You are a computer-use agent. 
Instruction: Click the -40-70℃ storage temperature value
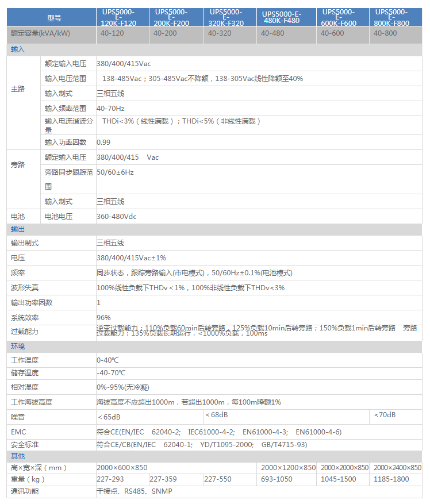pyautogui.click(x=111, y=373)
